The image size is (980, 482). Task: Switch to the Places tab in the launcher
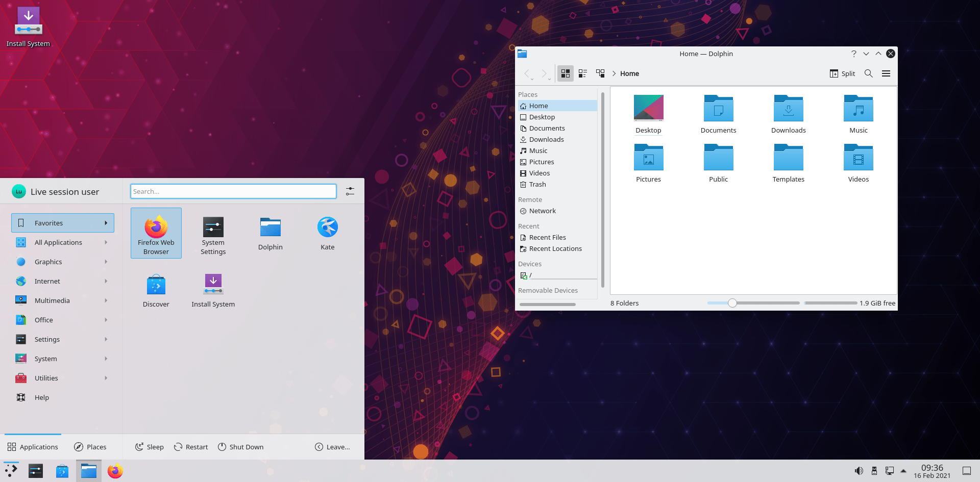[x=90, y=447]
